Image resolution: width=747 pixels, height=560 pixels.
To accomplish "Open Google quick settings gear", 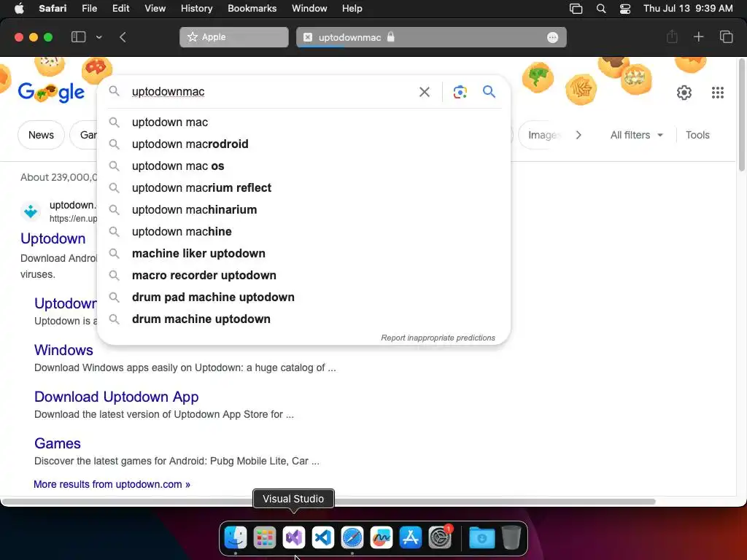I will pyautogui.click(x=684, y=93).
